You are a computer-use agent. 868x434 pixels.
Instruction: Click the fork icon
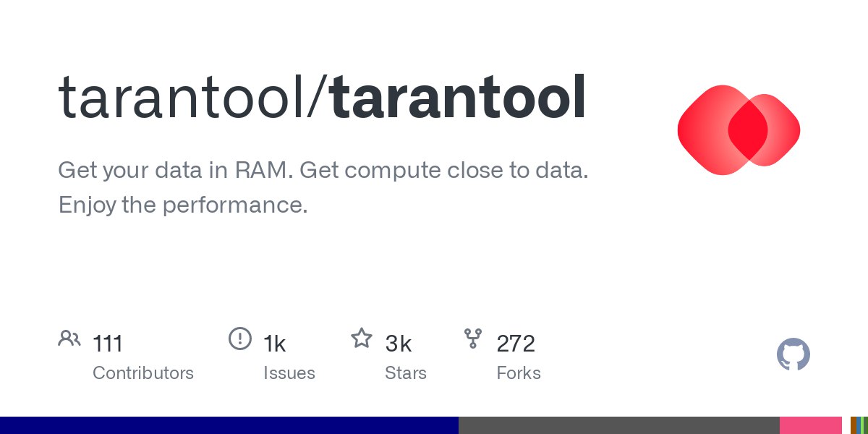point(473,339)
